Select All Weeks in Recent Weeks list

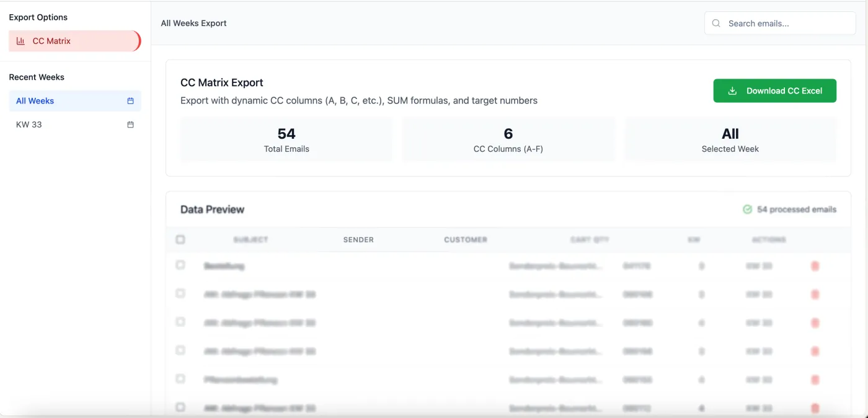click(35, 101)
